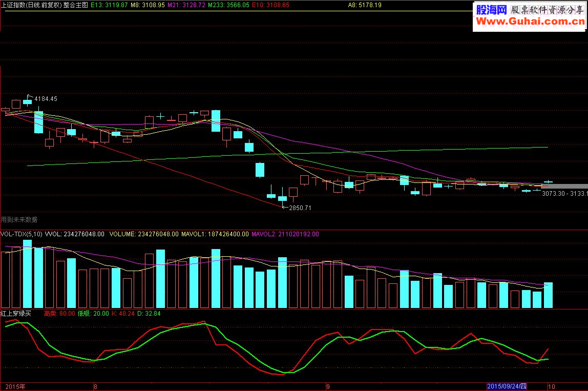This screenshot has width=588, height=391.
Task: Select the VOLUME: 234276048.00 readout
Action: [144, 234]
